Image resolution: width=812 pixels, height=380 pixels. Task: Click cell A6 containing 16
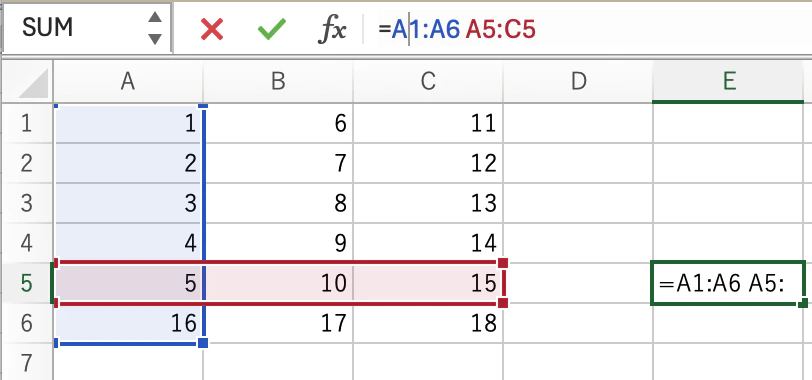[x=128, y=323]
